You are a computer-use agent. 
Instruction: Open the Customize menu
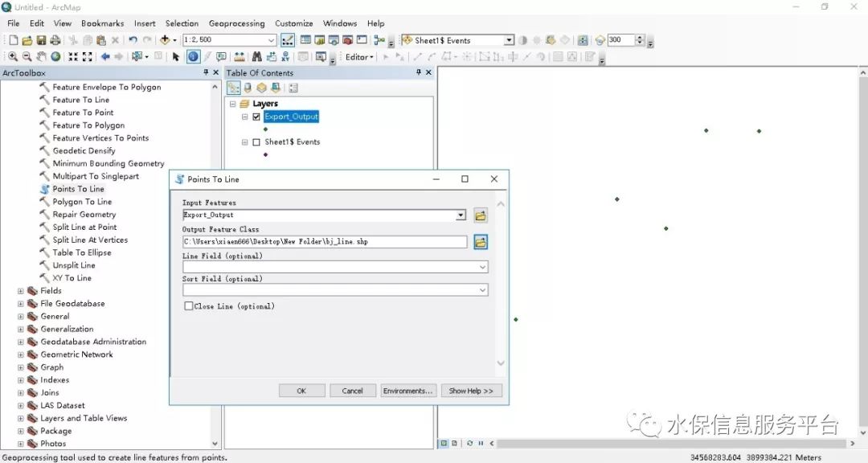(x=294, y=23)
